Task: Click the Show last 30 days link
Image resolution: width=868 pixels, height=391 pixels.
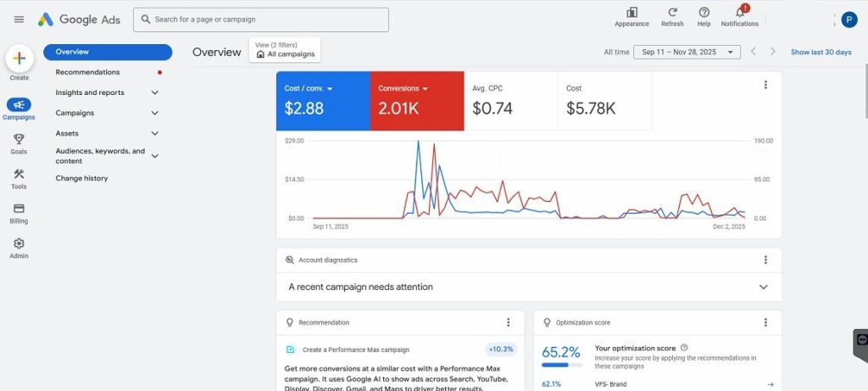Action: coord(821,52)
